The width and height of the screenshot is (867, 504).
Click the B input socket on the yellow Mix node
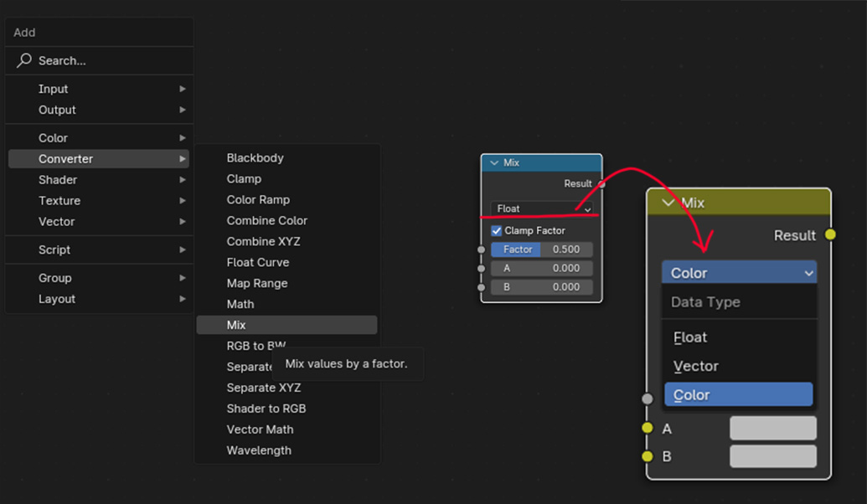click(x=648, y=456)
